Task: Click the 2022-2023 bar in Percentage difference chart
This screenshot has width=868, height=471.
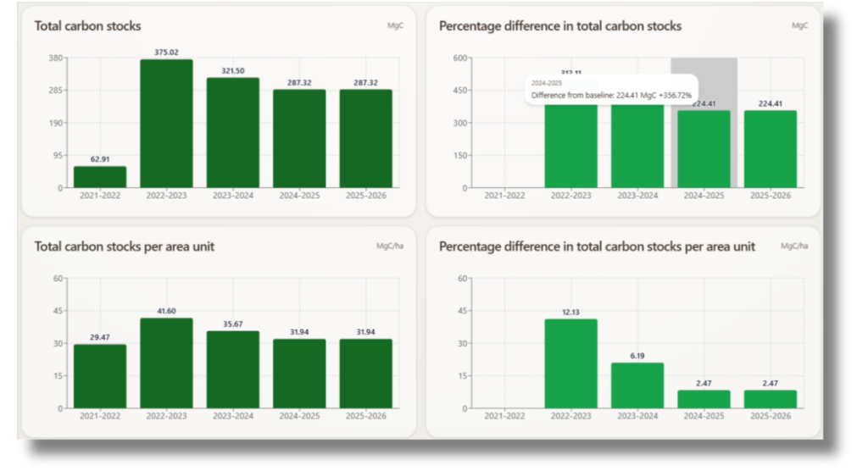Action: tap(570, 146)
